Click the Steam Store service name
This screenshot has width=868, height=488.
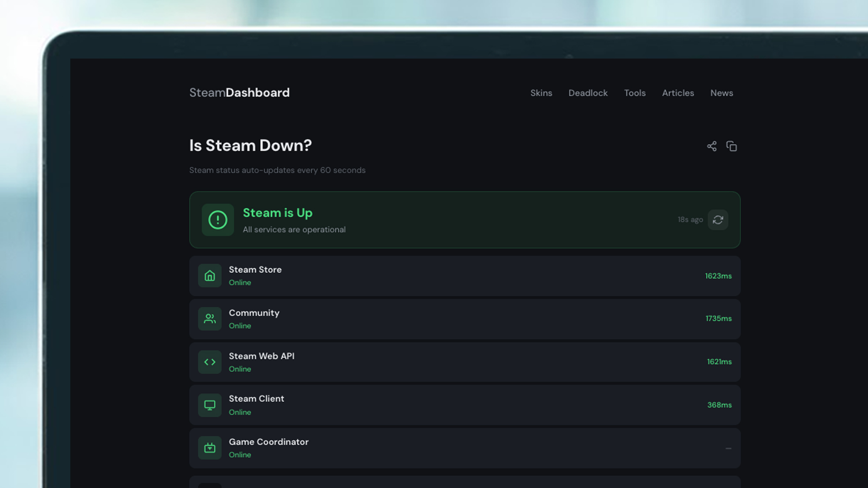tap(255, 269)
